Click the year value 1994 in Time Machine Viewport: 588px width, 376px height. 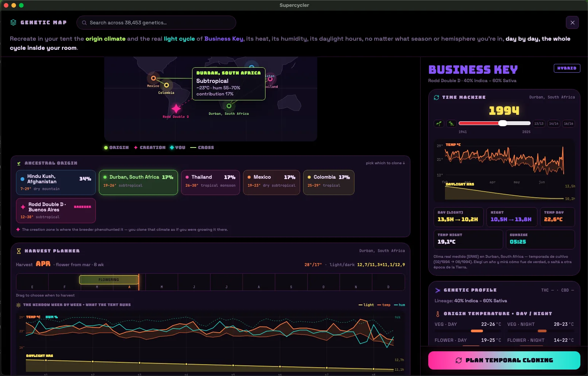pyautogui.click(x=504, y=111)
